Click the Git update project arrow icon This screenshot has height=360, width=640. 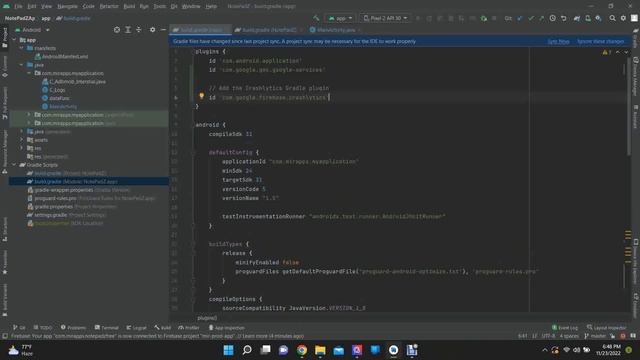point(520,18)
